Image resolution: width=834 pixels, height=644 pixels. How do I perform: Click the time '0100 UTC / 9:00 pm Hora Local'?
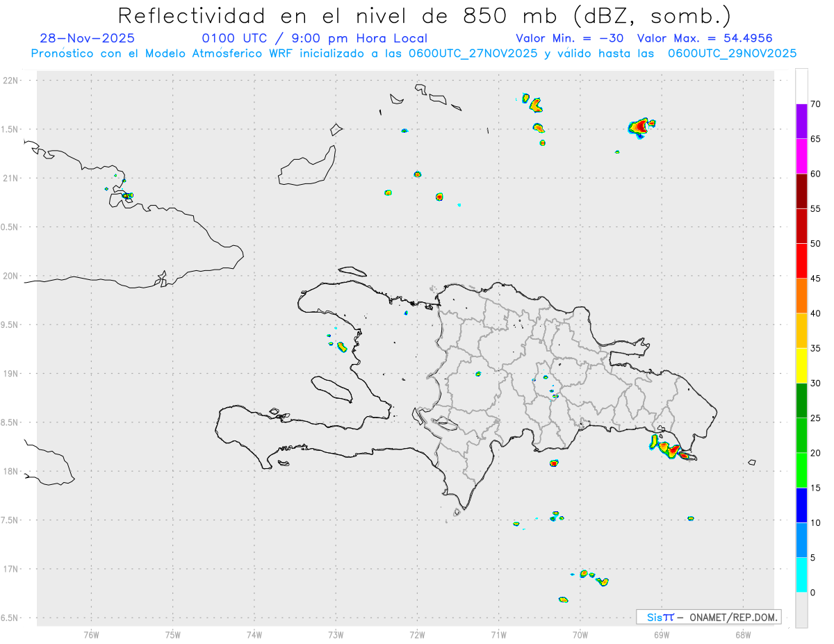coord(315,38)
